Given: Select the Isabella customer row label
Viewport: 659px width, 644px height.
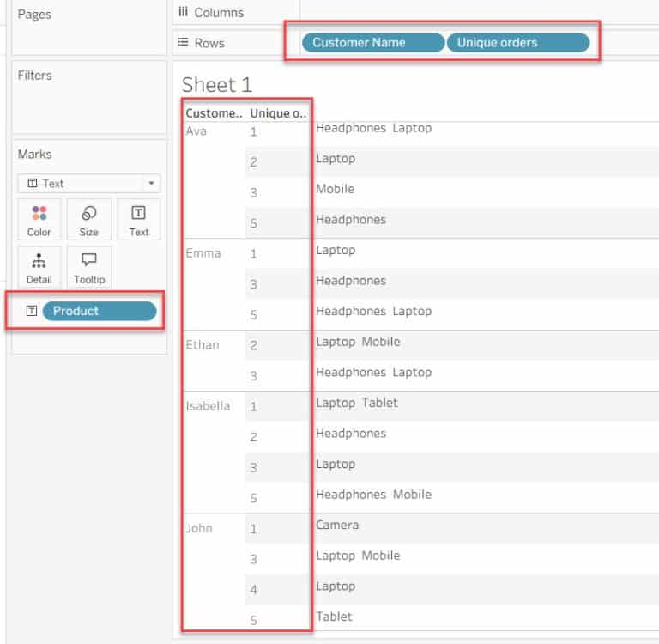Looking at the screenshot, I should point(208,406).
